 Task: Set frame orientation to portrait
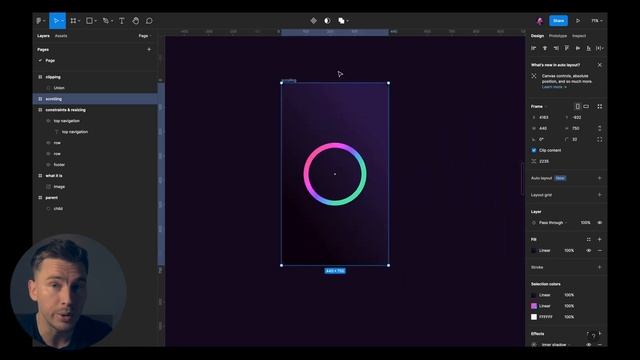click(578, 107)
